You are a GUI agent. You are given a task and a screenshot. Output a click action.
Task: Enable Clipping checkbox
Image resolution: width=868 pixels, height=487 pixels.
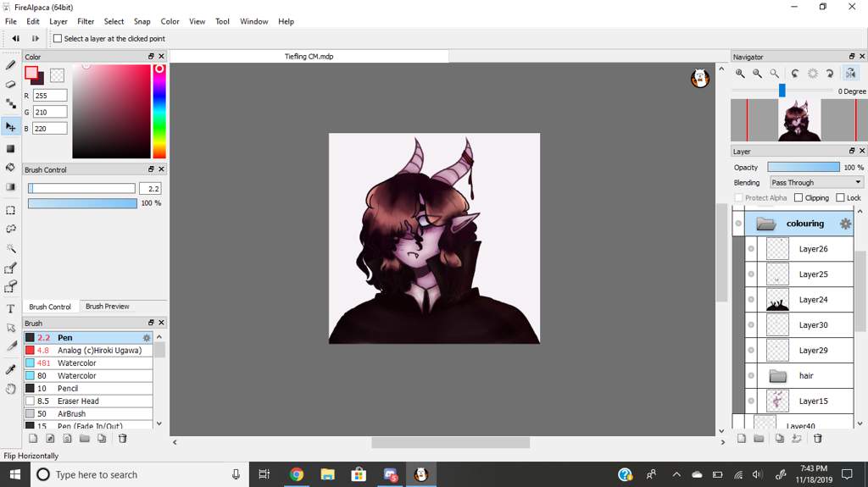798,197
